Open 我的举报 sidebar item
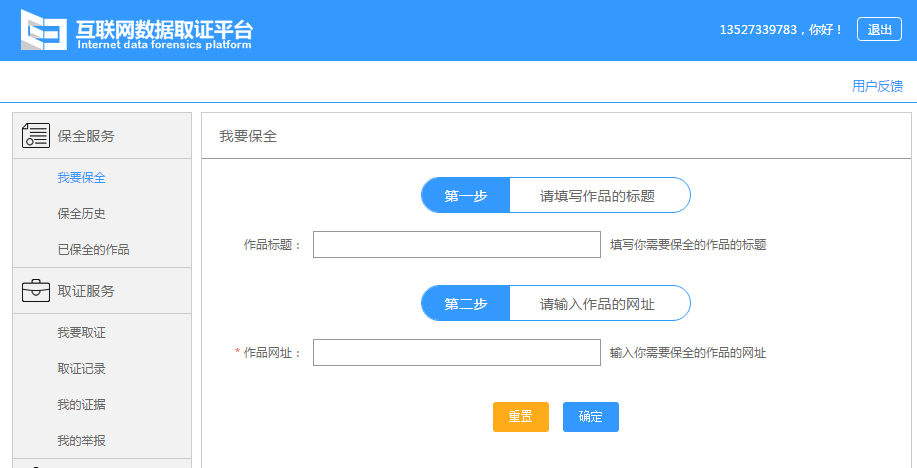The width and height of the screenshot is (917, 468). pos(81,441)
